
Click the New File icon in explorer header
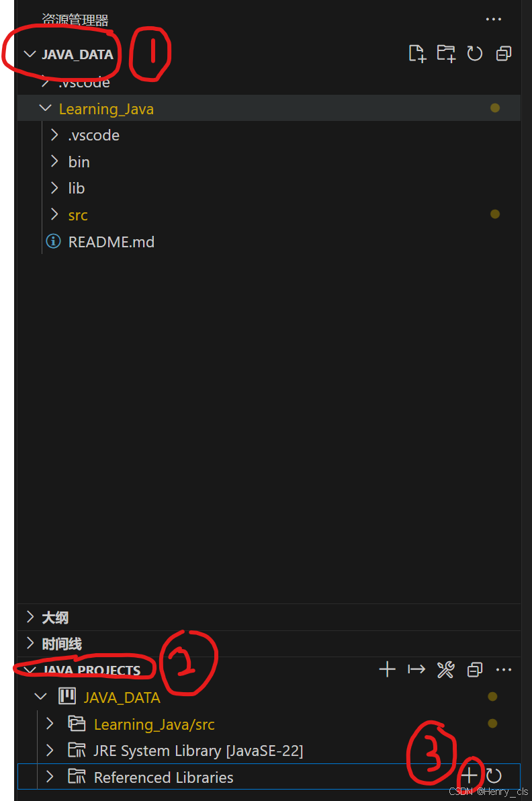417,54
